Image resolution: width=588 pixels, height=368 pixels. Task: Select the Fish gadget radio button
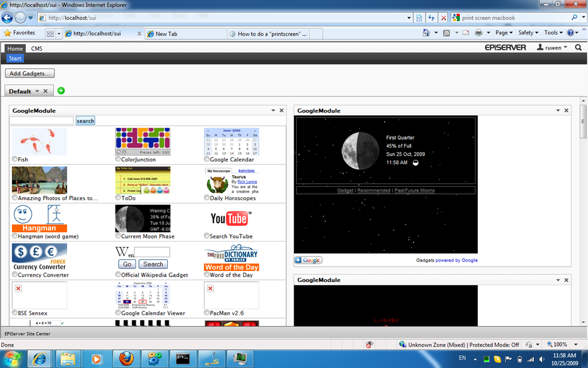(14, 159)
